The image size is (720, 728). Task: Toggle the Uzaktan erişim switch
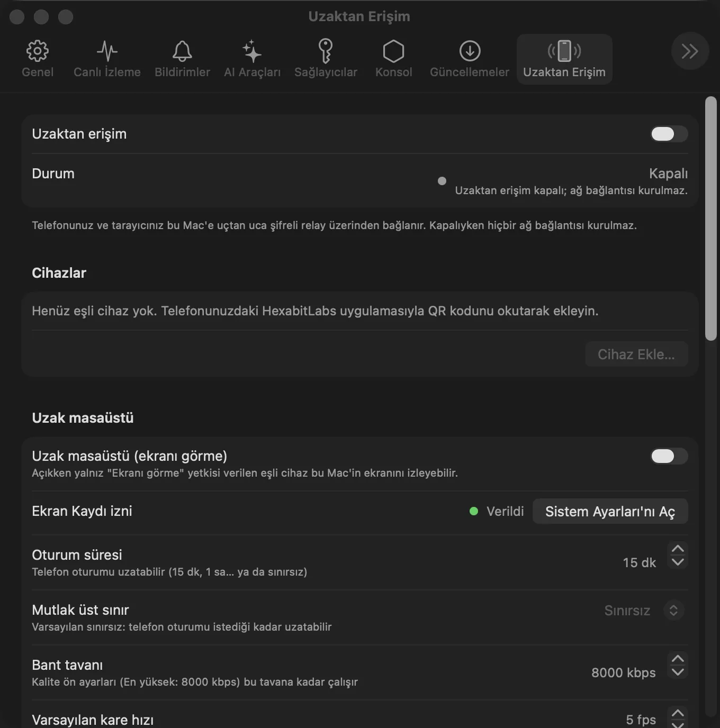[x=669, y=134]
